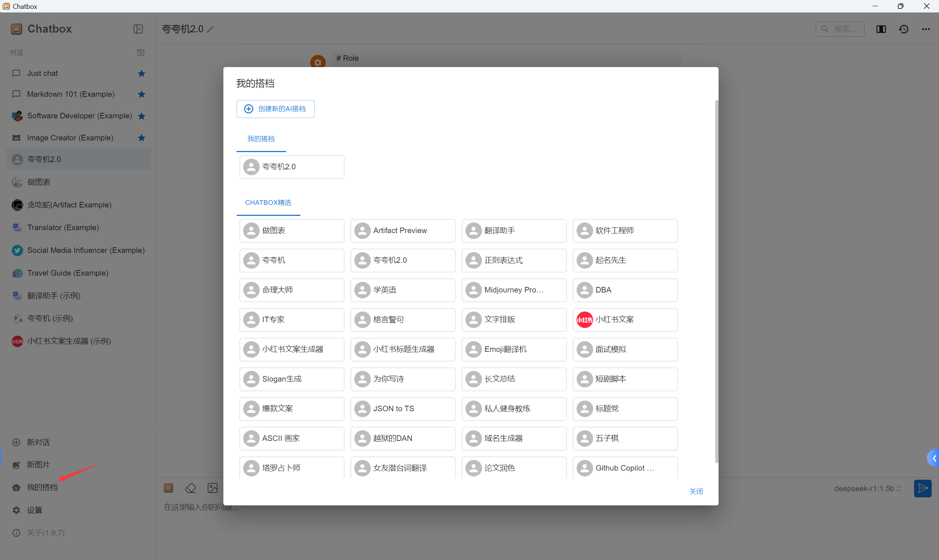Image resolution: width=939 pixels, height=560 pixels.
Task: Open the three-dot more menu
Action: (926, 29)
